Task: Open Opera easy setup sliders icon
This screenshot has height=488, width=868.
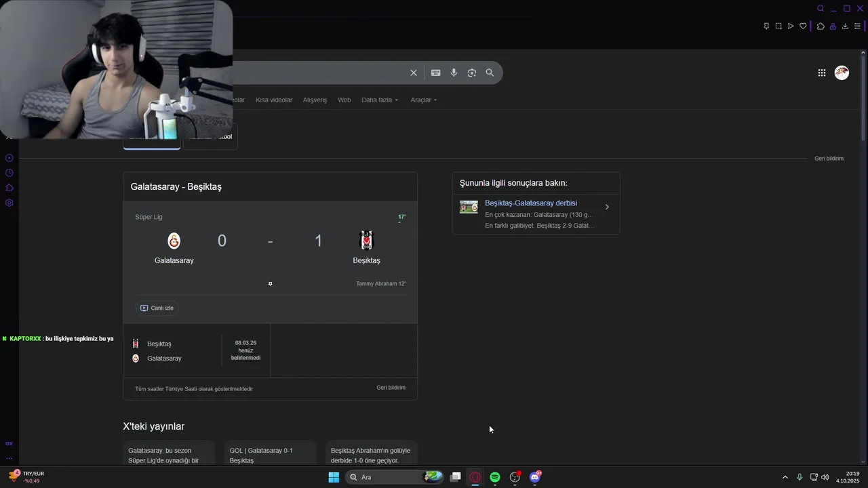Action: point(857,26)
